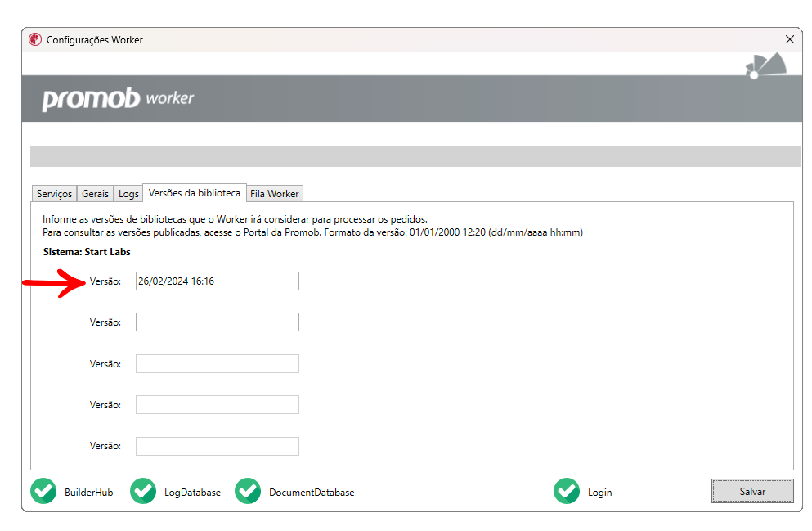
Task: Click the gray fan logo in header
Action: click(x=766, y=65)
